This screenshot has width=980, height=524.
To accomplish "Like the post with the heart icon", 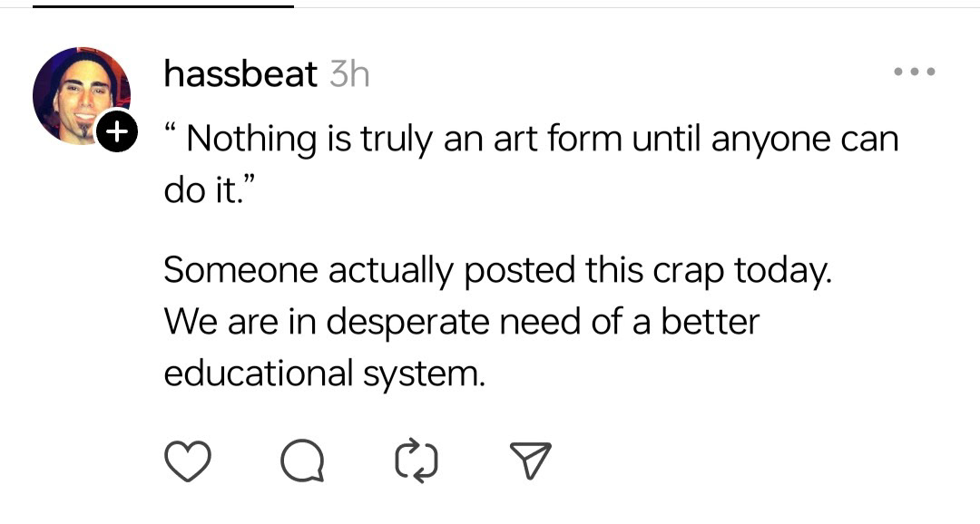I will [185, 461].
